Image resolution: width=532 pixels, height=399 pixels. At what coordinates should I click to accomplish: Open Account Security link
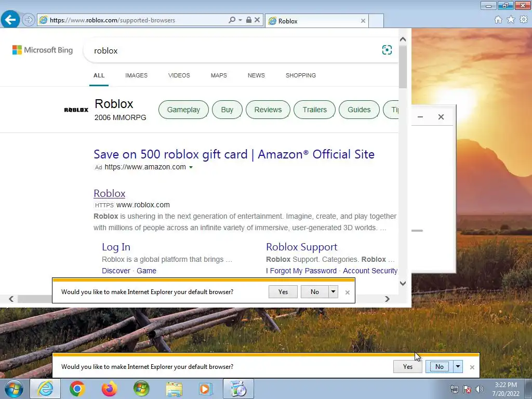coord(370,271)
